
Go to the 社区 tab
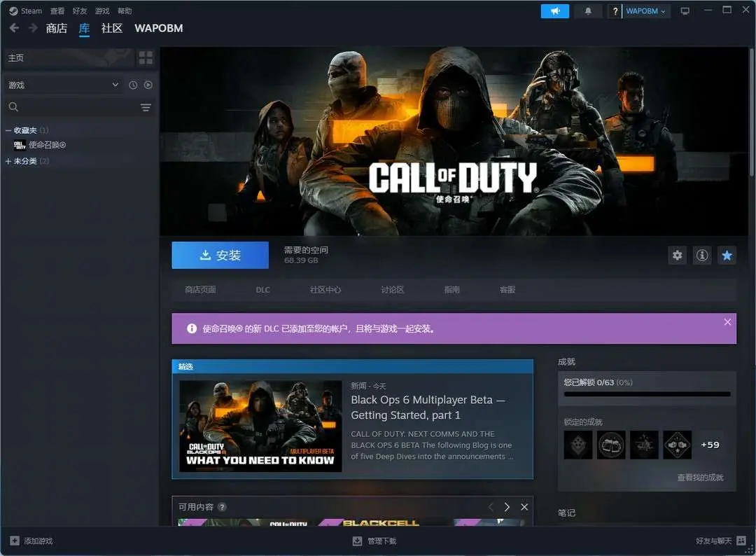[x=112, y=28]
